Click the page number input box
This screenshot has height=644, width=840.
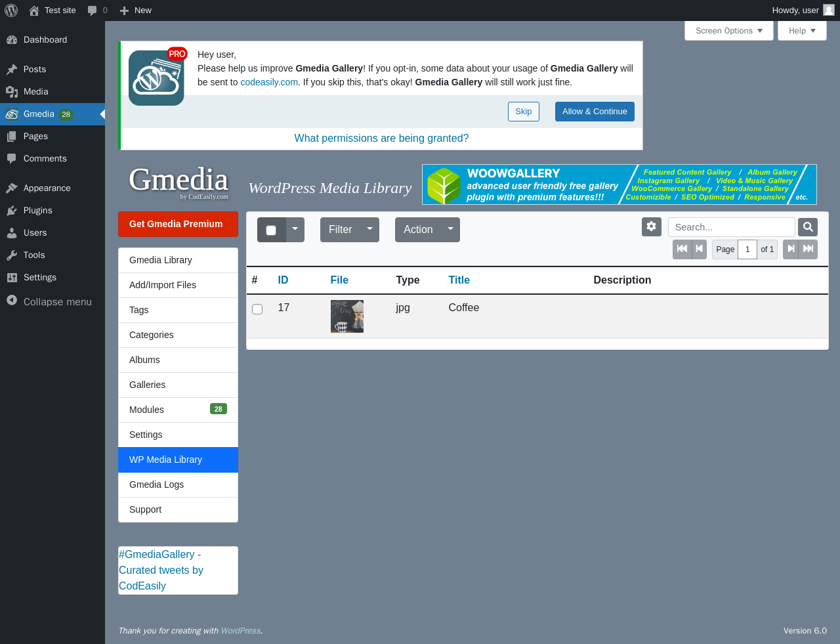pyautogui.click(x=747, y=249)
